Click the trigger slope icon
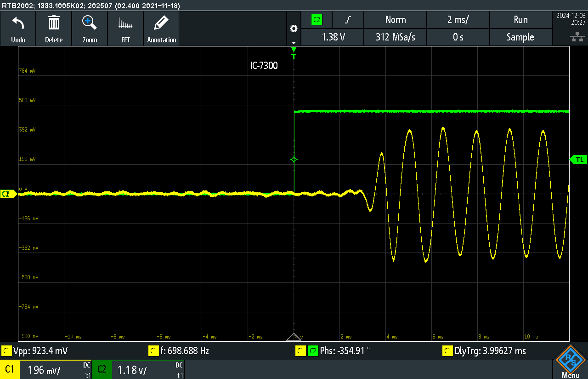The width and height of the screenshot is (588, 379). tap(348, 20)
